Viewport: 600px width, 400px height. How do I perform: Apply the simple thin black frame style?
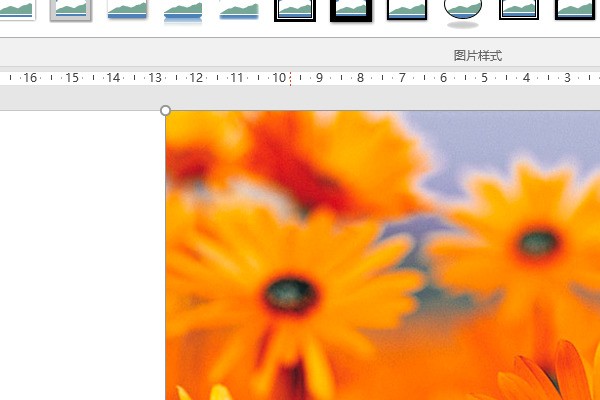pos(407,10)
